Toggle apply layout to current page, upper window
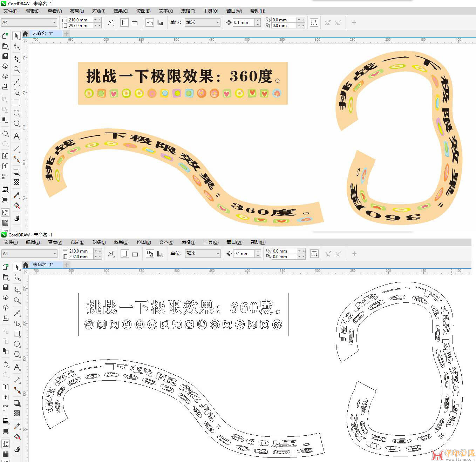Screen dimensions: 476x462 (x=160, y=22)
